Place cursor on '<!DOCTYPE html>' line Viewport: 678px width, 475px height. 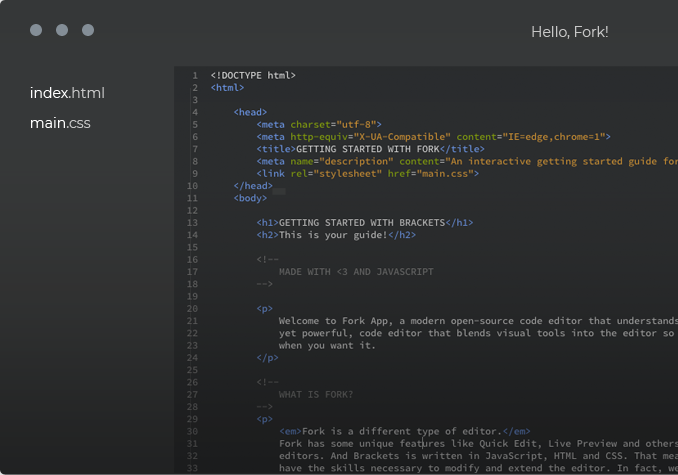(253, 76)
